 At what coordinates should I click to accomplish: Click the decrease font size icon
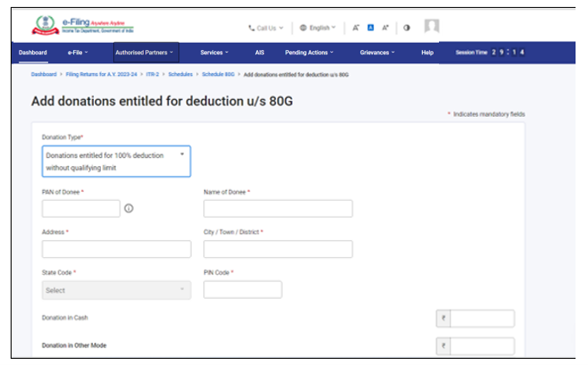click(355, 28)
